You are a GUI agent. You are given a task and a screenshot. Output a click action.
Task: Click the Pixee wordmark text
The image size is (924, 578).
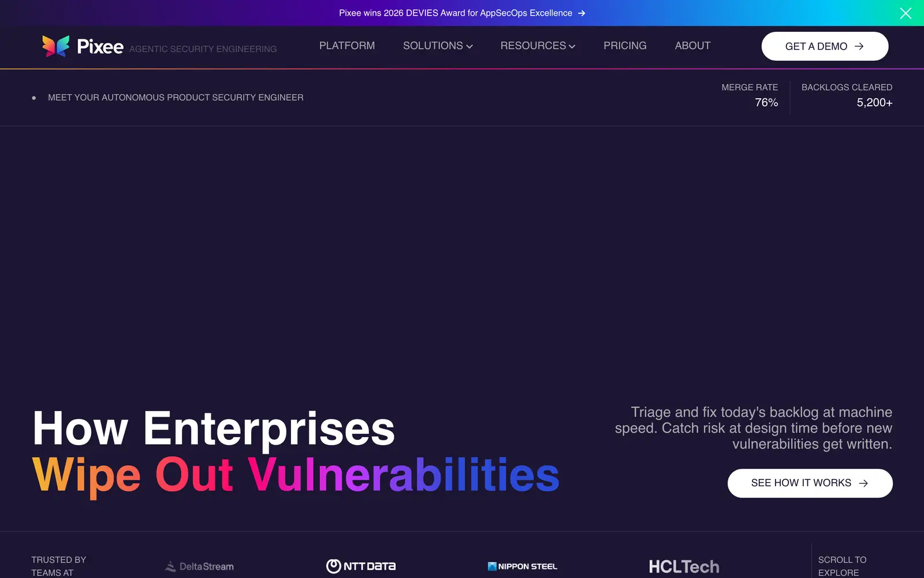coord(100,46)
